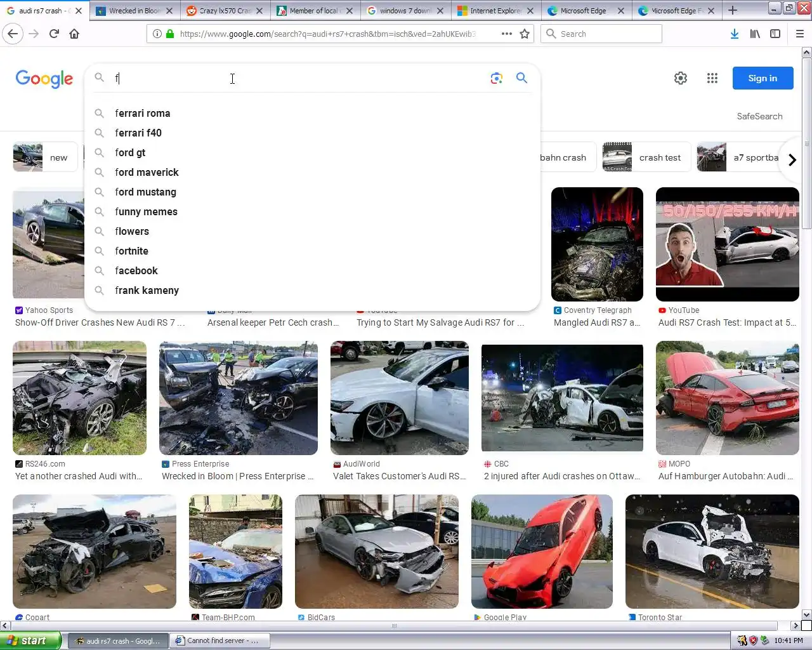Show site information for google.com
The image size is (812, 650).
click(x=157, y=34)
